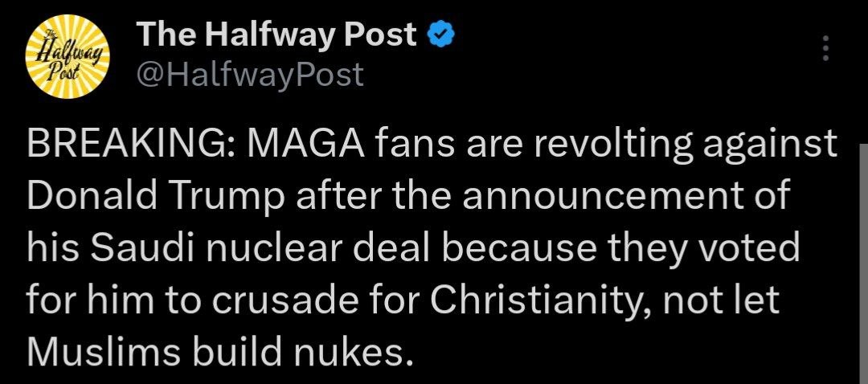Click the blue verified checkmark badge
868x384 pixels.
[x=440, y=35]
